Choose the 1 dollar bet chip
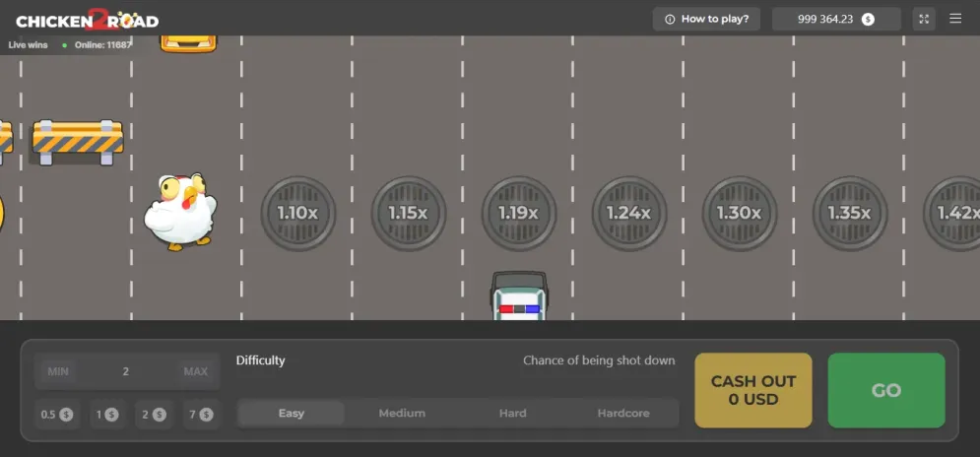Screen dimensions: 980x457 click(107, 414)
